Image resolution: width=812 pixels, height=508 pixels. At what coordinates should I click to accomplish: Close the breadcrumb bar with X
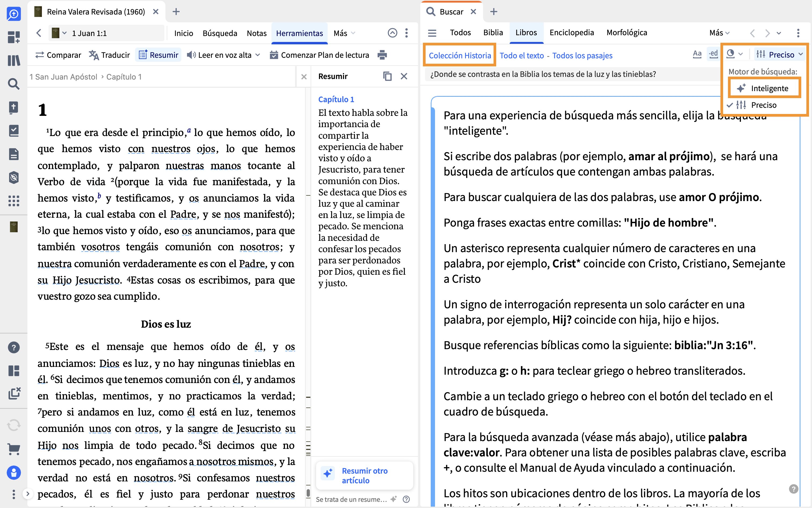[x=304, y=77]
